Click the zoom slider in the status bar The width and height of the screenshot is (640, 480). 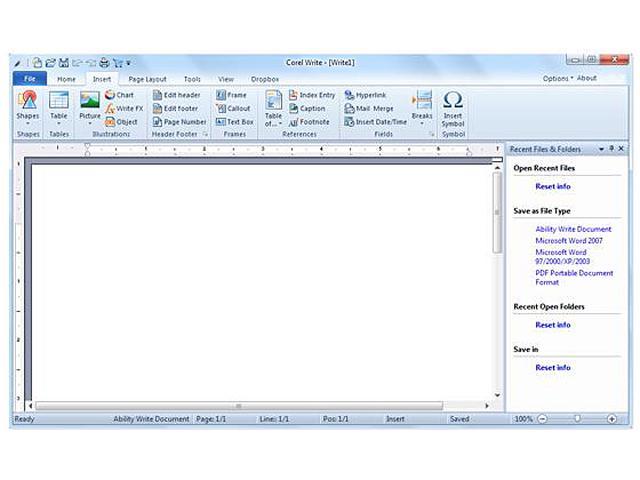[x=577, y=419]
